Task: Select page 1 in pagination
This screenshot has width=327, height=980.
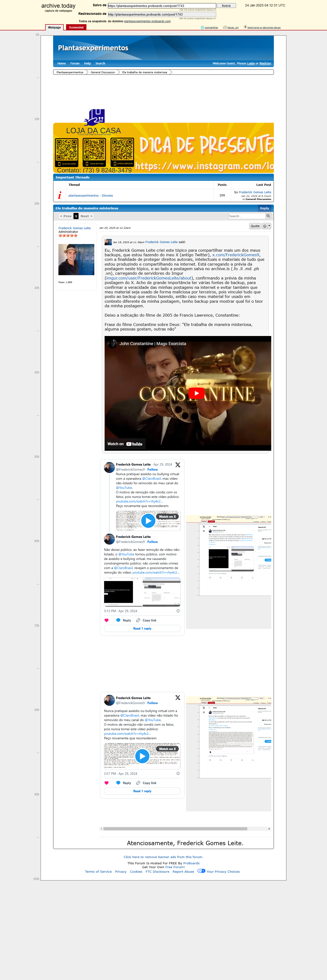Action: 76,216
